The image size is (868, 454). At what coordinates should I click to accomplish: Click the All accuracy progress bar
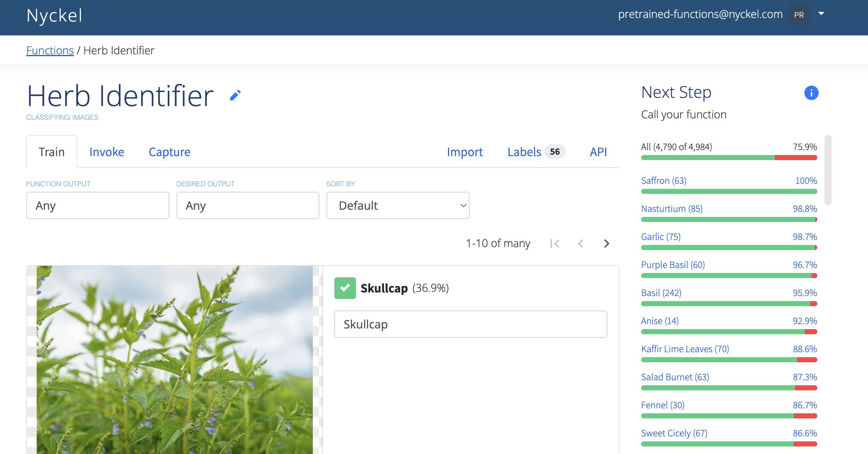click(728, 157)
